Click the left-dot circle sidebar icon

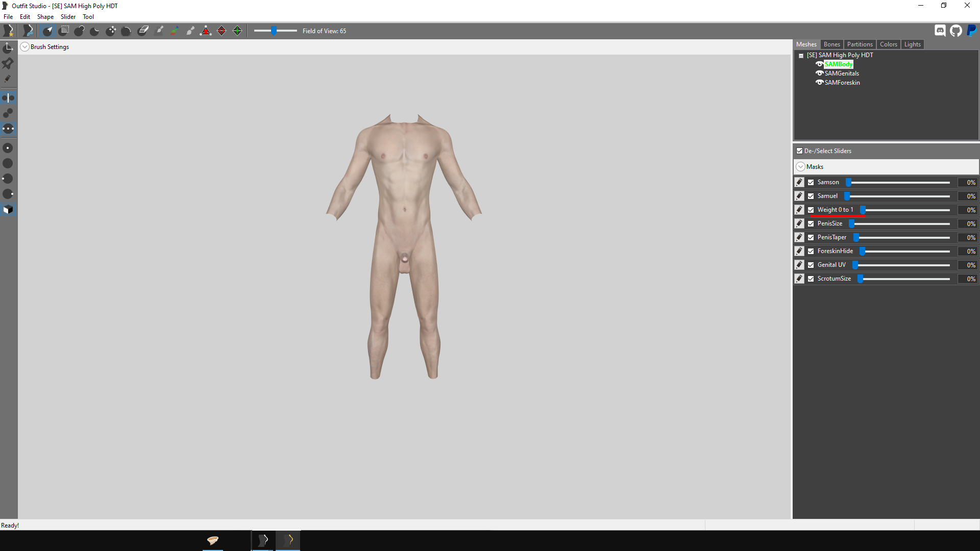(8, 179)
